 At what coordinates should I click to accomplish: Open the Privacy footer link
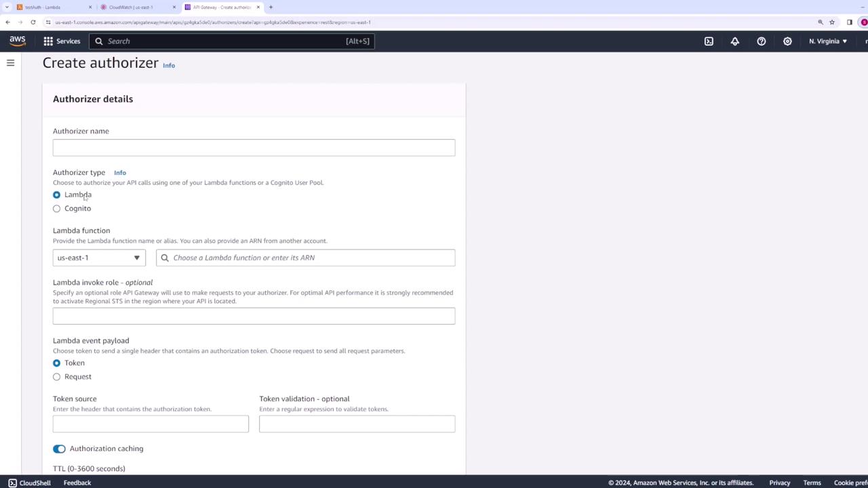(x=780, y=483)
